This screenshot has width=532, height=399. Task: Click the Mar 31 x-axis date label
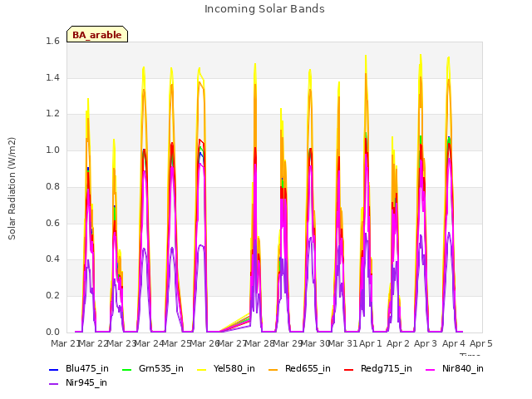(342, 343)
